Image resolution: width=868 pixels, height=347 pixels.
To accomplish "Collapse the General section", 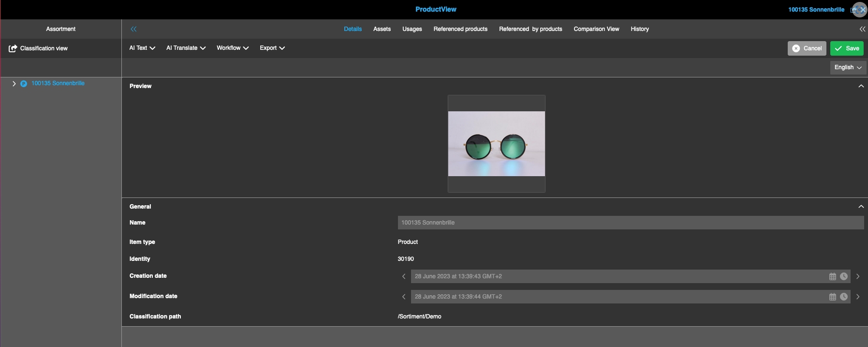I will click(861, 207).
